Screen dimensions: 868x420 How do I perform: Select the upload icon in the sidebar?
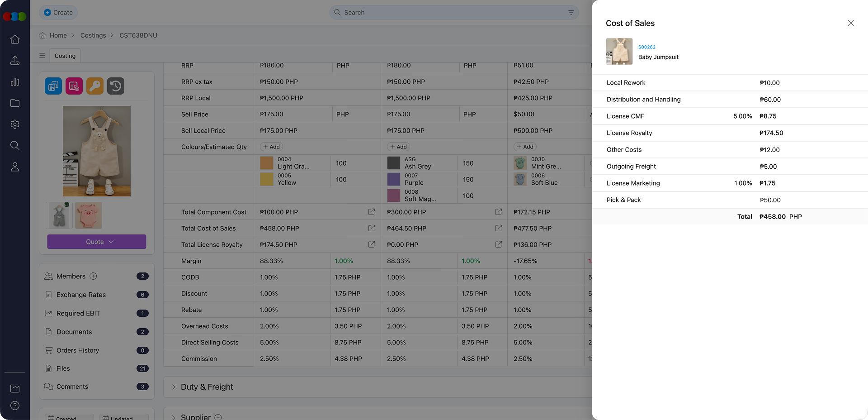coord(15,61)
